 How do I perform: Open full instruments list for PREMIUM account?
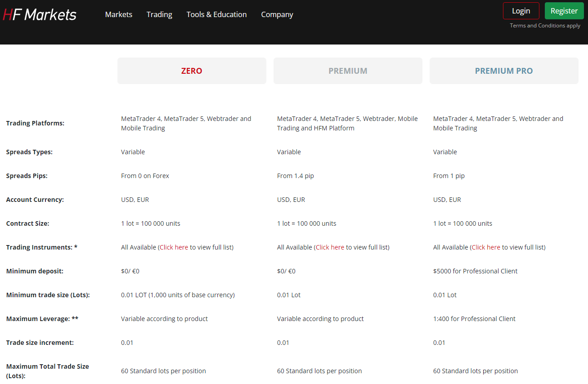click(x=330, y=247)
